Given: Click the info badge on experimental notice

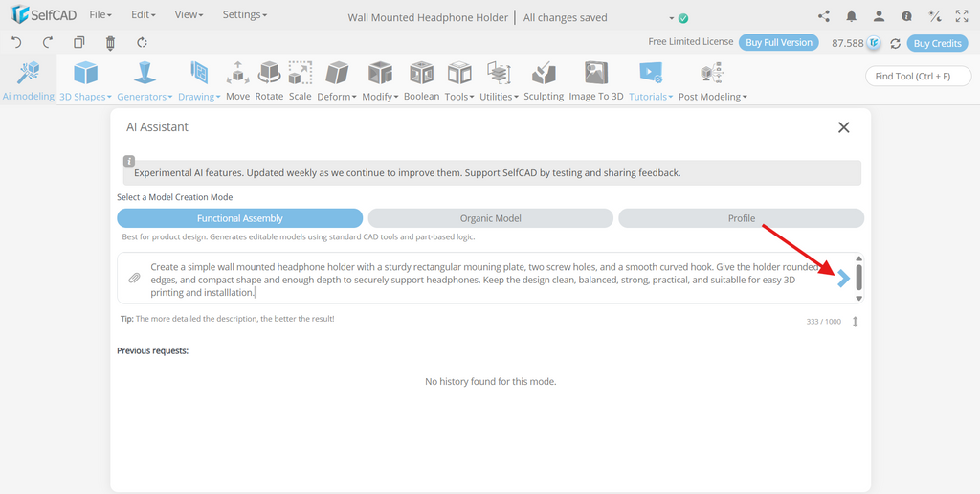Looking at the screenshot, I should tap(129, 161).
